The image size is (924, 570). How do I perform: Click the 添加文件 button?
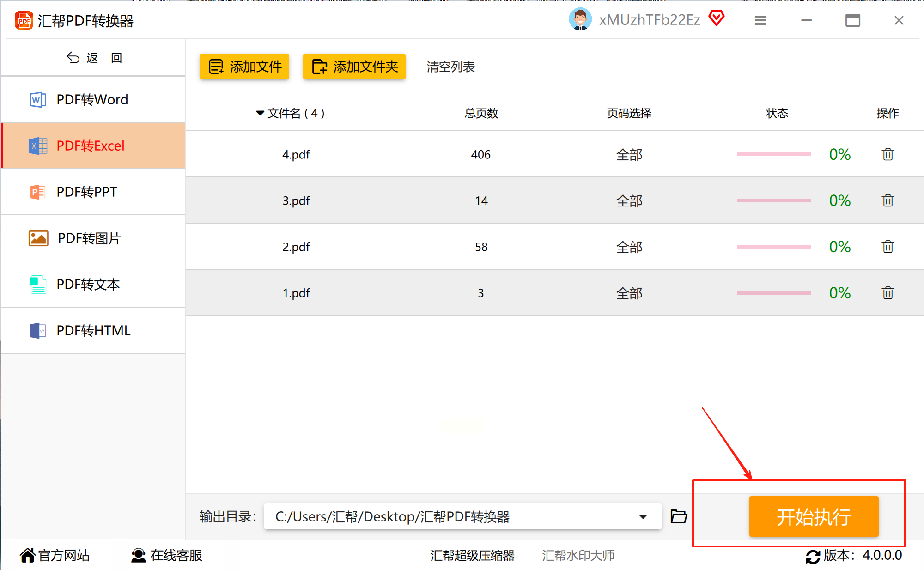[244, 67]
